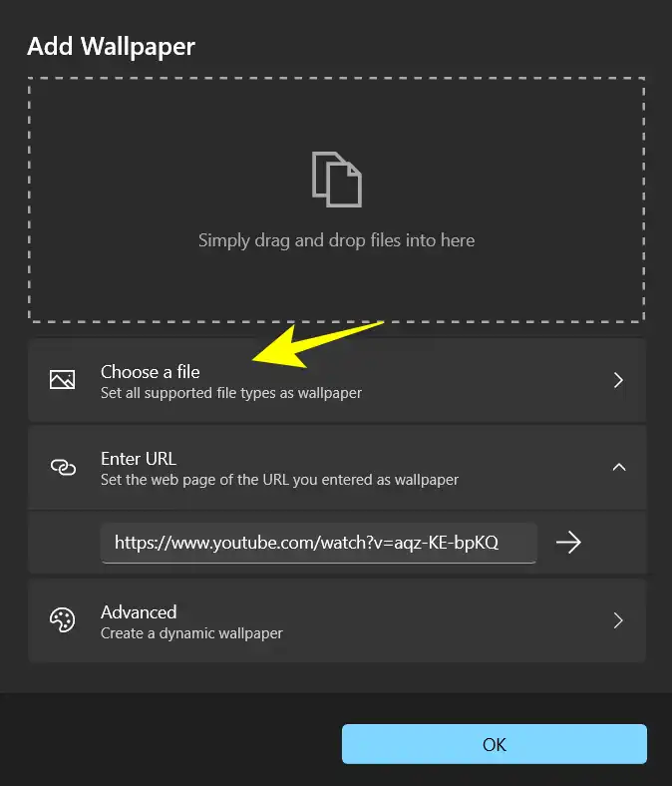Screen dimensions: 672x786
Task: Click "Create a dynamic wallpaper" description text
Action: (191, 633)
